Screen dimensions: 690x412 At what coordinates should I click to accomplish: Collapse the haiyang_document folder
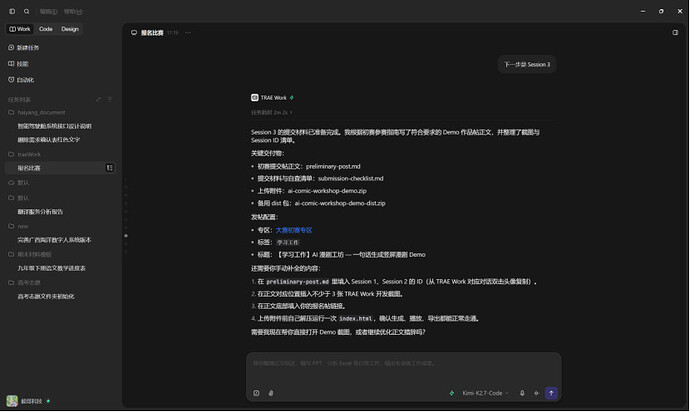click(x=37, y=113)
